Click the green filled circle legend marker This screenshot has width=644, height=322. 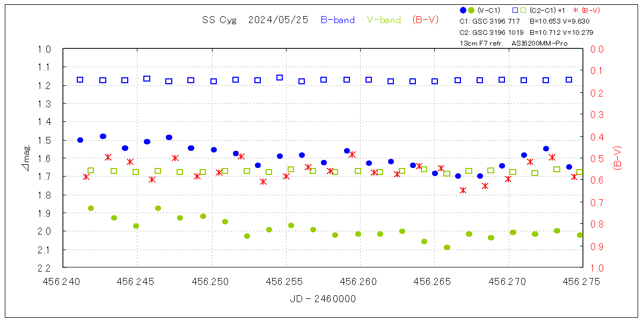pos(471,10)
